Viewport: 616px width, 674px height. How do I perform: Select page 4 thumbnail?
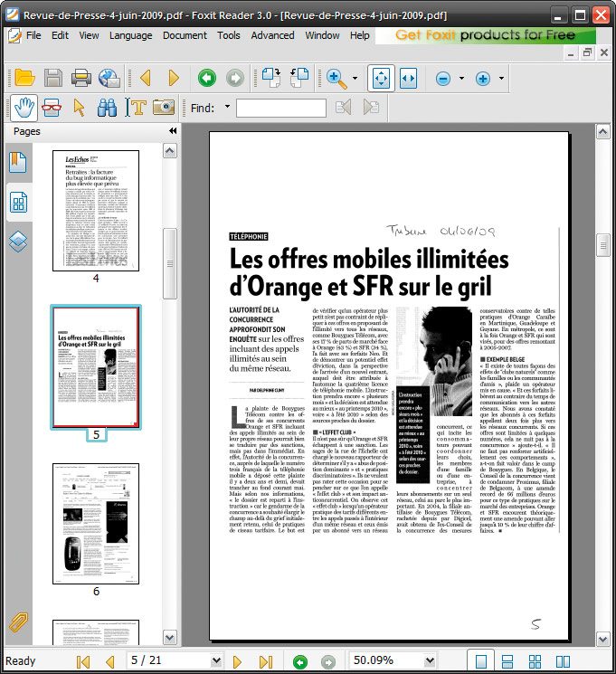[x=96, y=211]
